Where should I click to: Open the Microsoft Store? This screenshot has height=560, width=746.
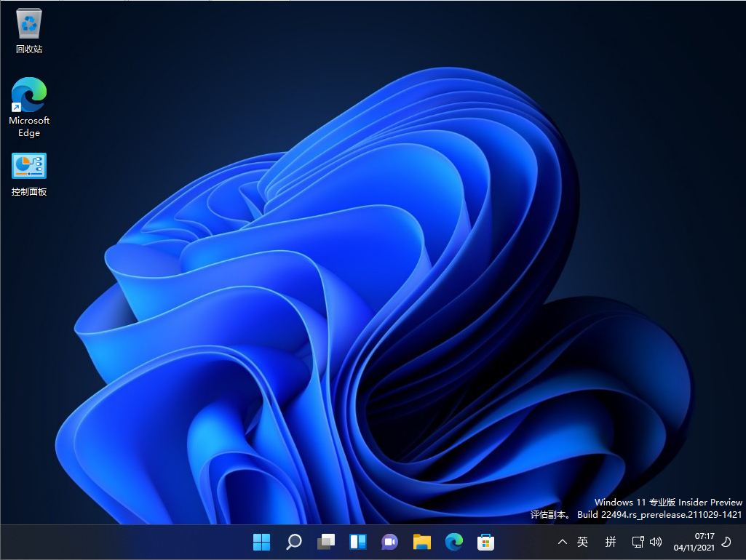coord(485,542)
